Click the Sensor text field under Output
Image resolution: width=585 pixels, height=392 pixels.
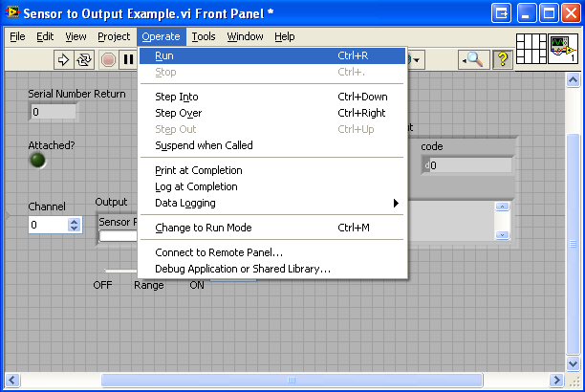(119, 236)
